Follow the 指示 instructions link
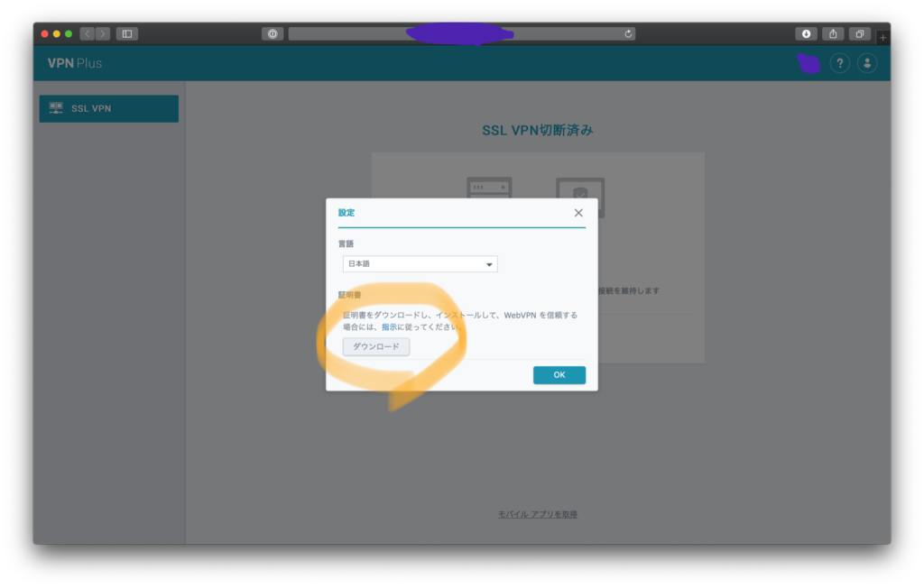This screenshot has height=588, width=924. [x=389, y=326]
